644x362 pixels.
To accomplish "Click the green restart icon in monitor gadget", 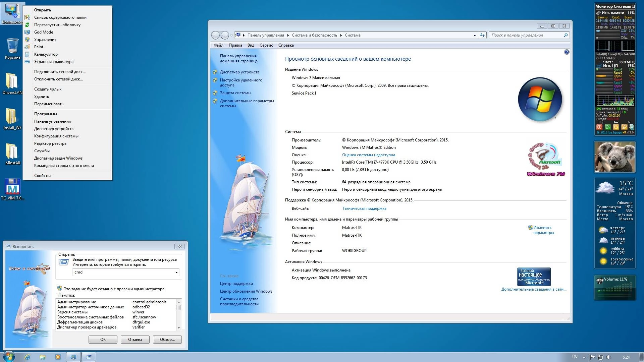I will click(x=607, y=127).
